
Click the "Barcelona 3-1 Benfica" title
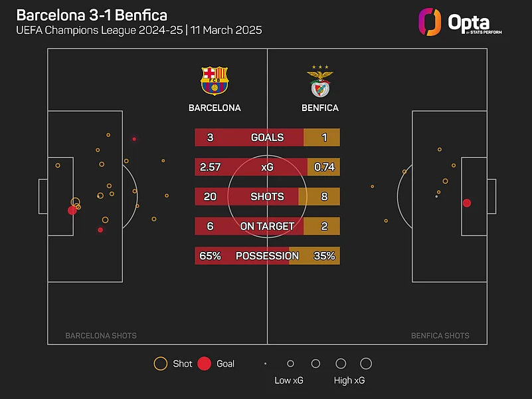pos(92,15)
